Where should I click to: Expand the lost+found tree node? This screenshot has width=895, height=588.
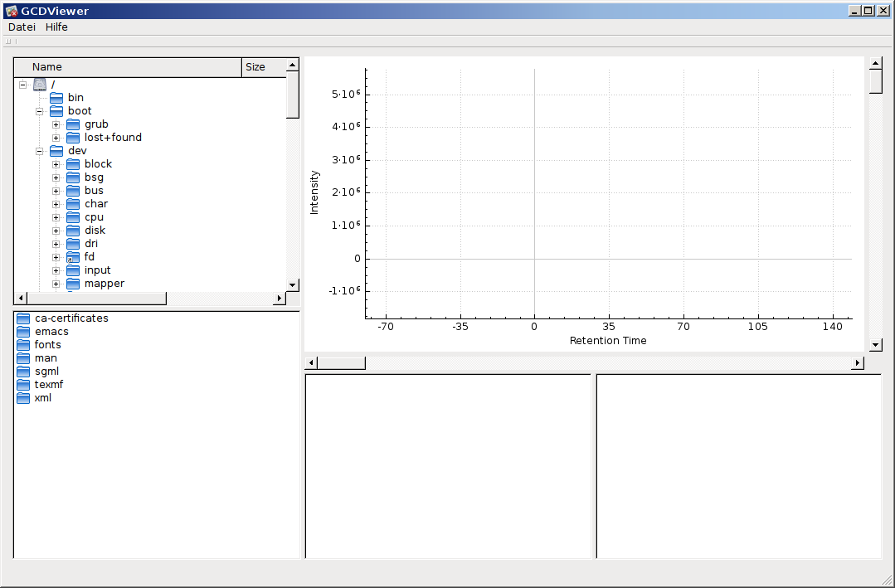point(55,137)
